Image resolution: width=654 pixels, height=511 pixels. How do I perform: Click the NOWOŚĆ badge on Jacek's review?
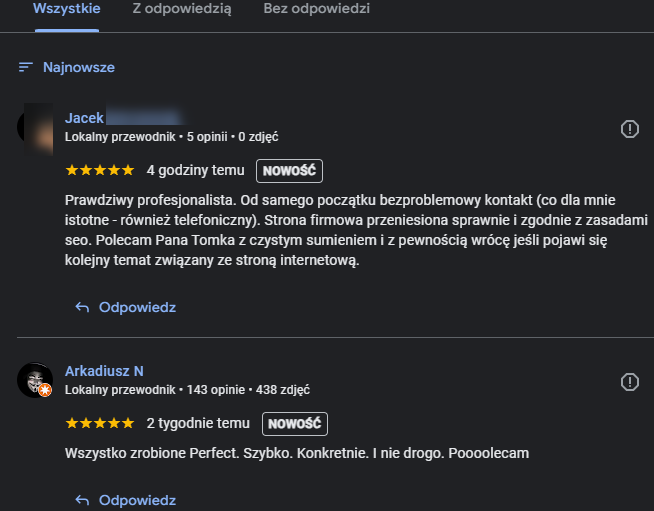coord(289,171)
